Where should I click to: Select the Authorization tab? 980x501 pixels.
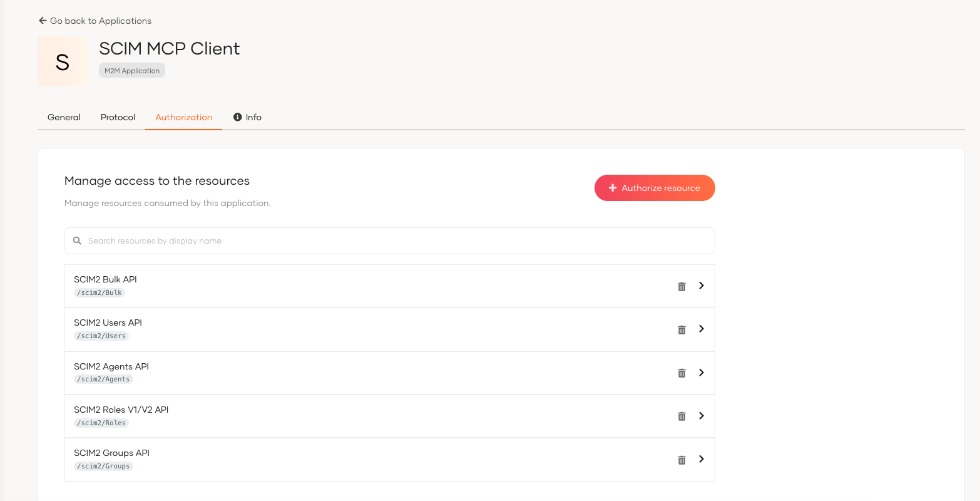tap(183, 117)
